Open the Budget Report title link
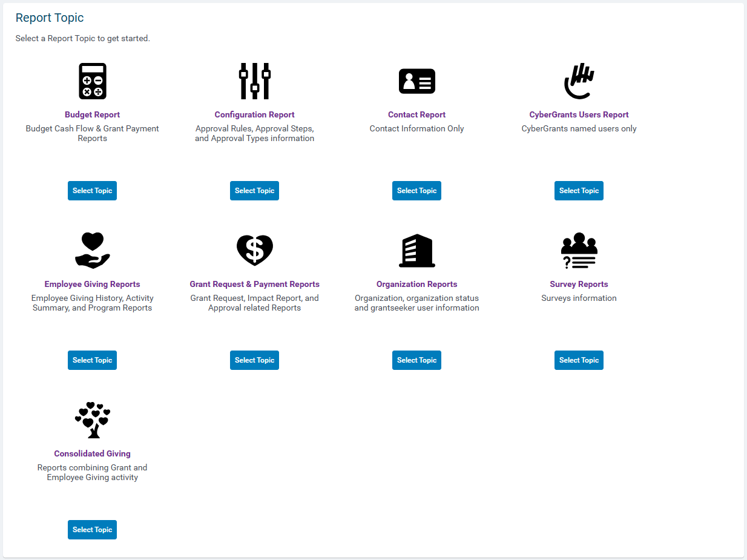Image resolution: width=747 pixels, height=560 pixels. click(93, 114)
